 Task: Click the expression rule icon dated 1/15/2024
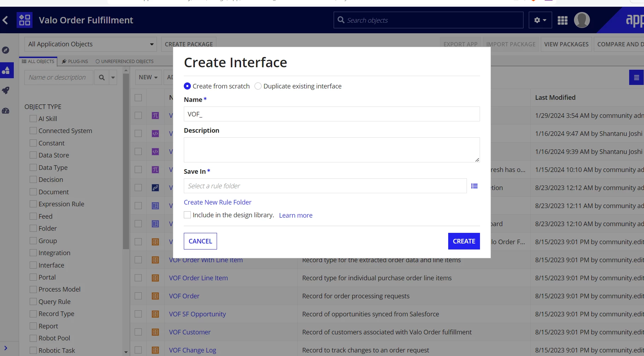click(x=155, y=170)
